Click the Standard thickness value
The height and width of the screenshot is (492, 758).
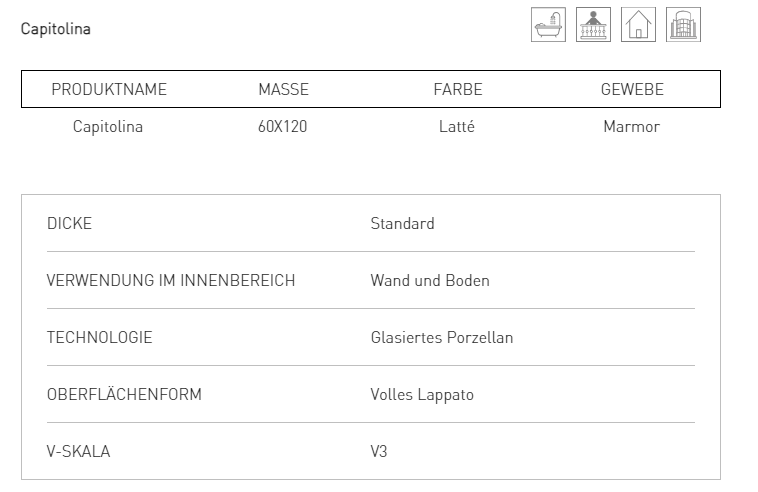tap(402, 224)
